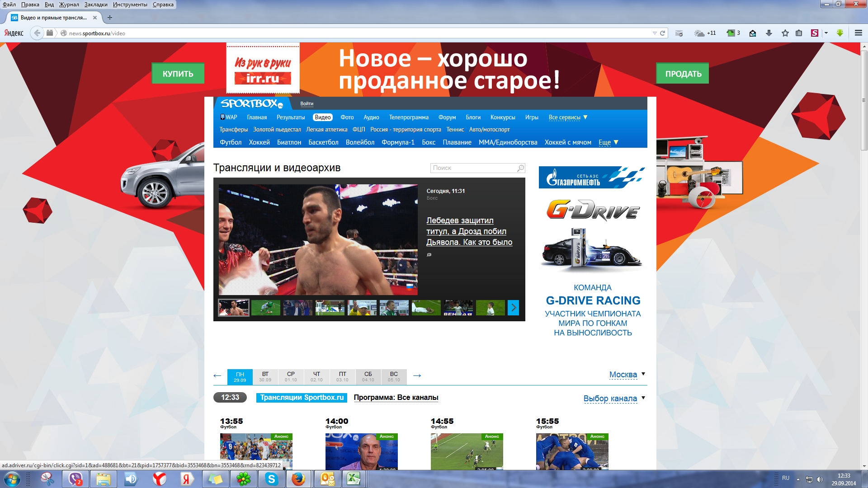Expand the S extension dropdown arrow
The width and height of the screenshot is (868, 488).
point(826,33)
